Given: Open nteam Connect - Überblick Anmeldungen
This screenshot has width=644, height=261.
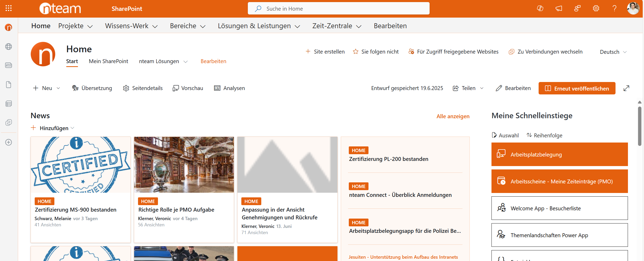Looking at the screenshot, I should point(400,195).
